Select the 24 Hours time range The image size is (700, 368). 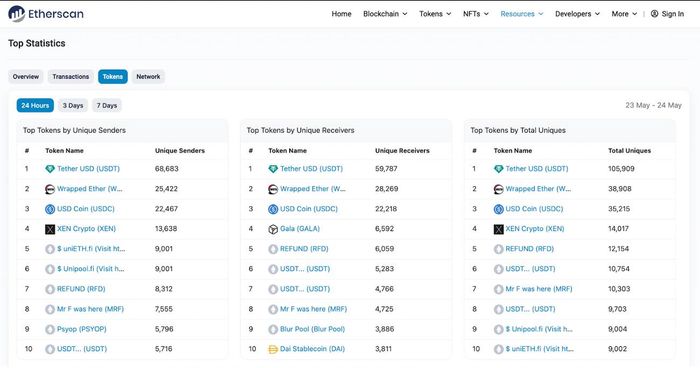(x=35, y=105)
